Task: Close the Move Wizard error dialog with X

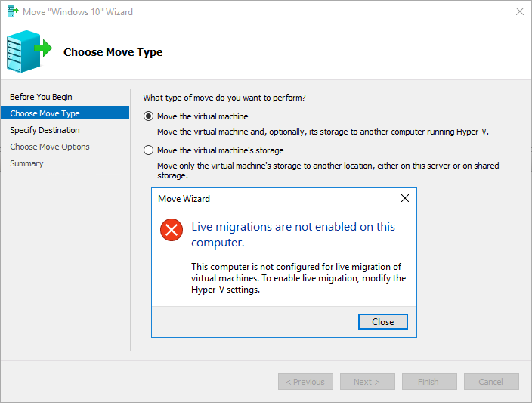Action: 405,198
